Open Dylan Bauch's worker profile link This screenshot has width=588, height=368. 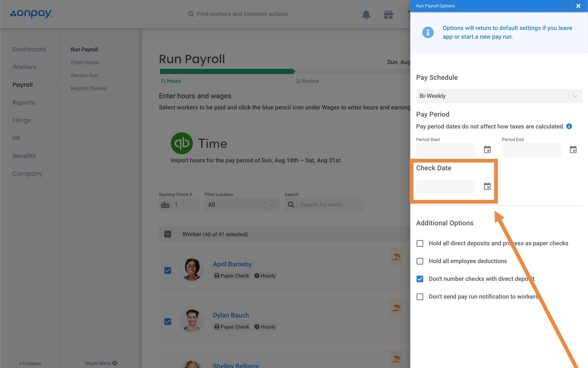click(231, 315)
